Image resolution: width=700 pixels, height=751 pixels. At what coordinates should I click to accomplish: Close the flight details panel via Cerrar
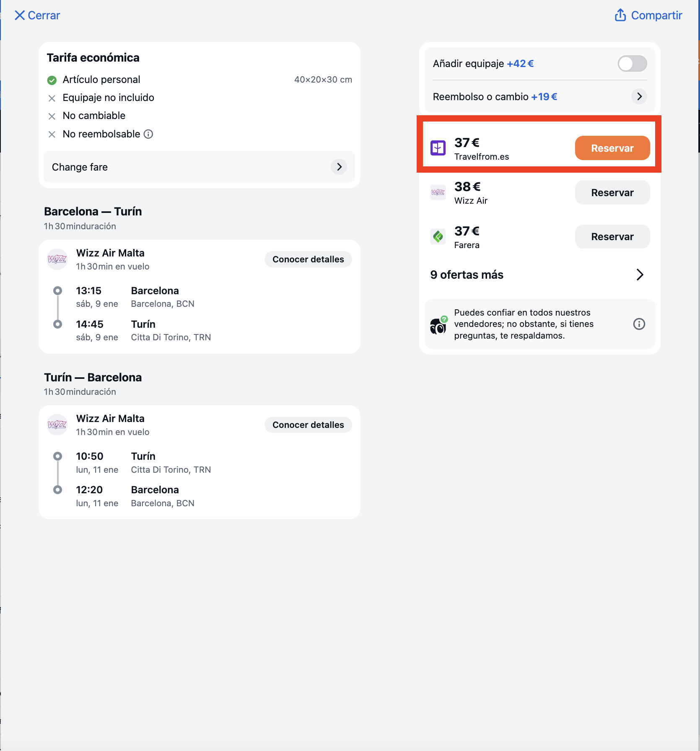pos(37,16)
